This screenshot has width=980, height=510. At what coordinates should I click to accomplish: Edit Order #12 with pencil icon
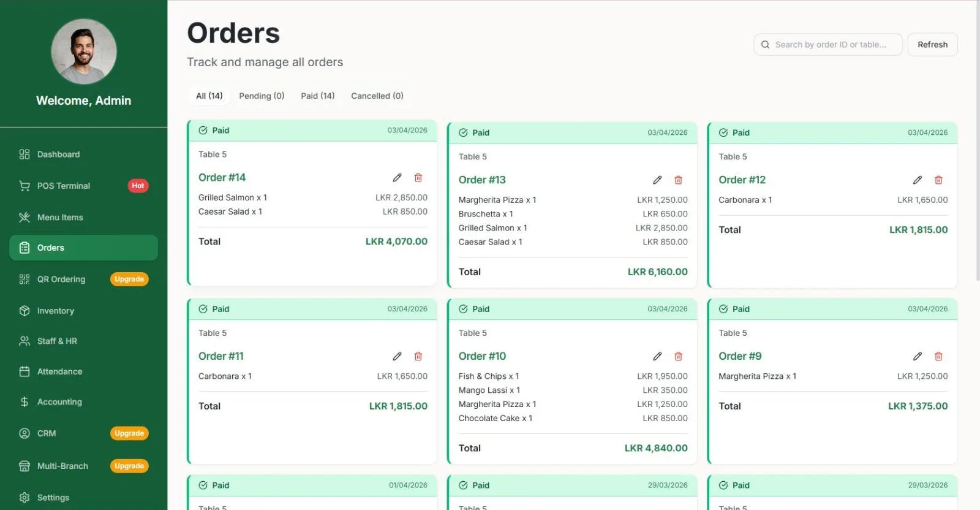[918, 180]
